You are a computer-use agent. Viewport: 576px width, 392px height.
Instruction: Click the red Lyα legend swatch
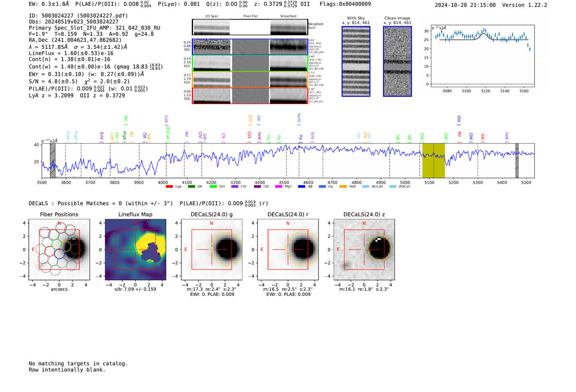(169, 187)
